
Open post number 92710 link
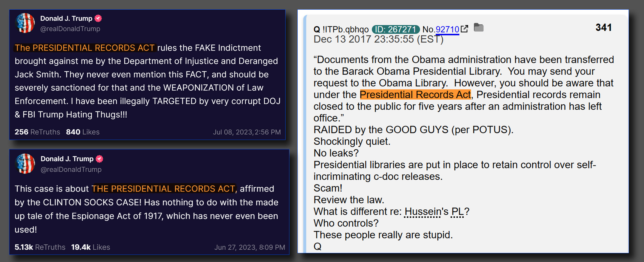447,29
